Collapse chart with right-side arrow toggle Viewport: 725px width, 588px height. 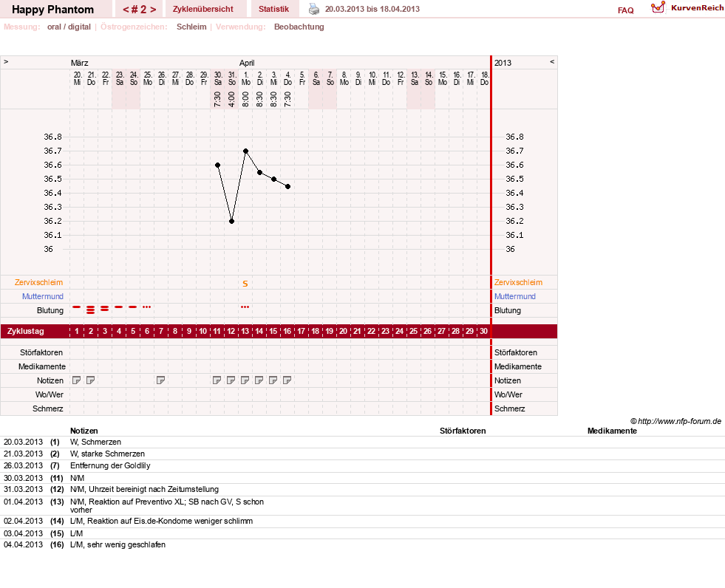click(x=551, y=61)
